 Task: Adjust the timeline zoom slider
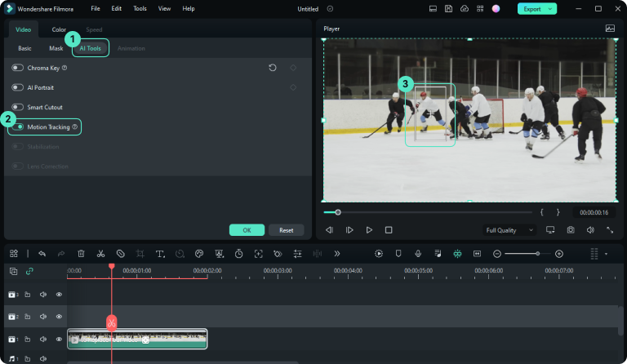coord(537,254)
